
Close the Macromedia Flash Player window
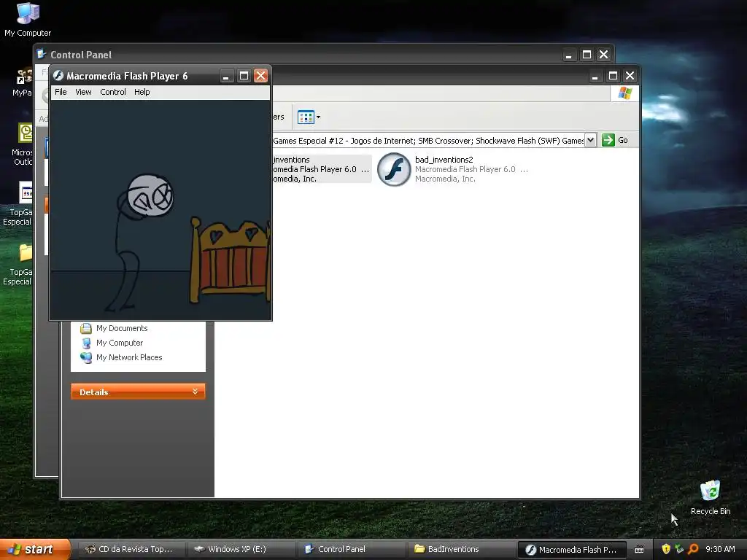coord(260,76)
